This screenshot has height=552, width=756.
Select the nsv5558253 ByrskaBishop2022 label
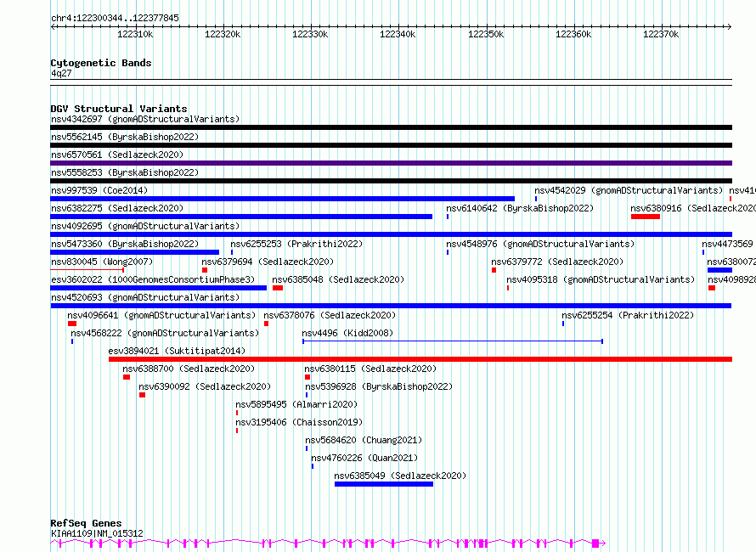pos(125,172)
